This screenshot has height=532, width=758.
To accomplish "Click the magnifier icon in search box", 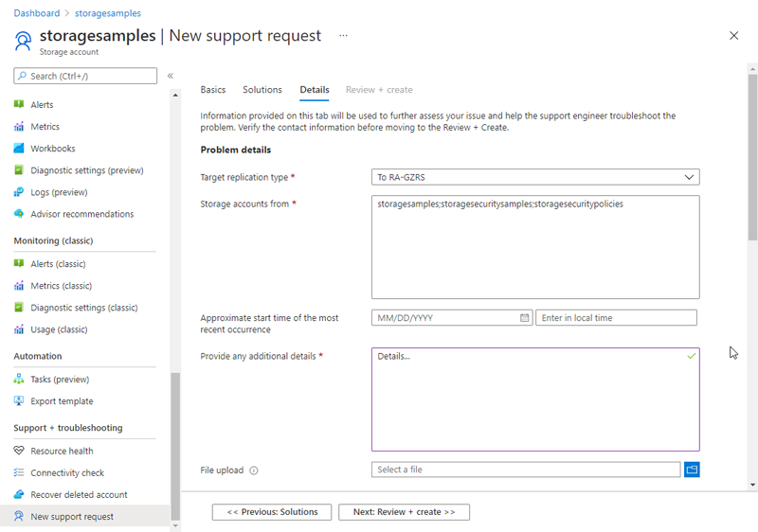I will [x=22, y=76].
